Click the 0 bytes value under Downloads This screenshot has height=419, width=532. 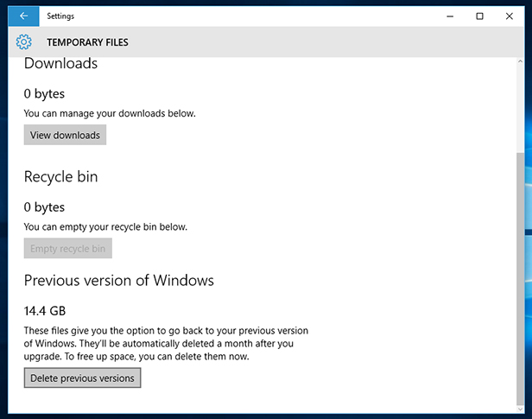point(44,93)
